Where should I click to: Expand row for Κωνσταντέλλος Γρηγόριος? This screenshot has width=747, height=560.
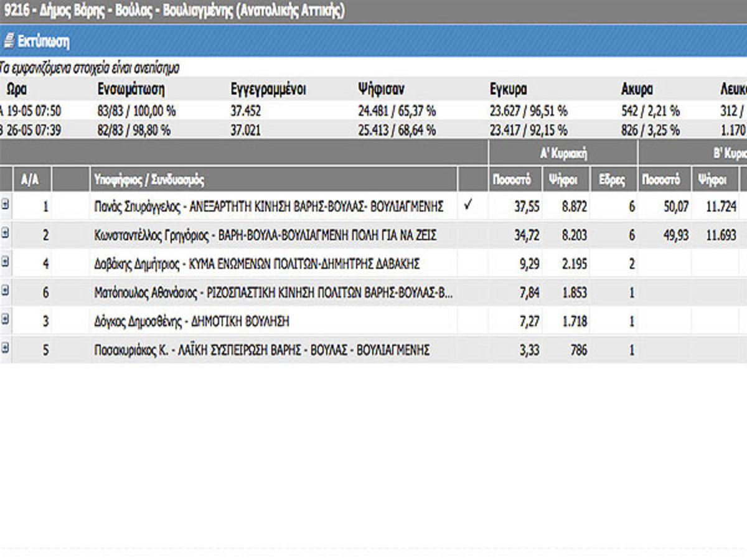6,235
